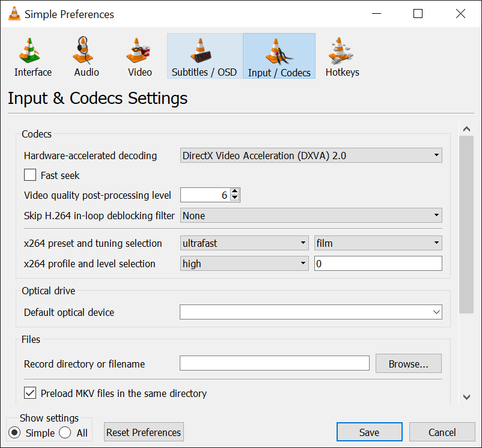This screenshot has width=482, height=448.
Task: Click the Reset Preferences button
Action: pyautogui.click(x=144, y=432)
